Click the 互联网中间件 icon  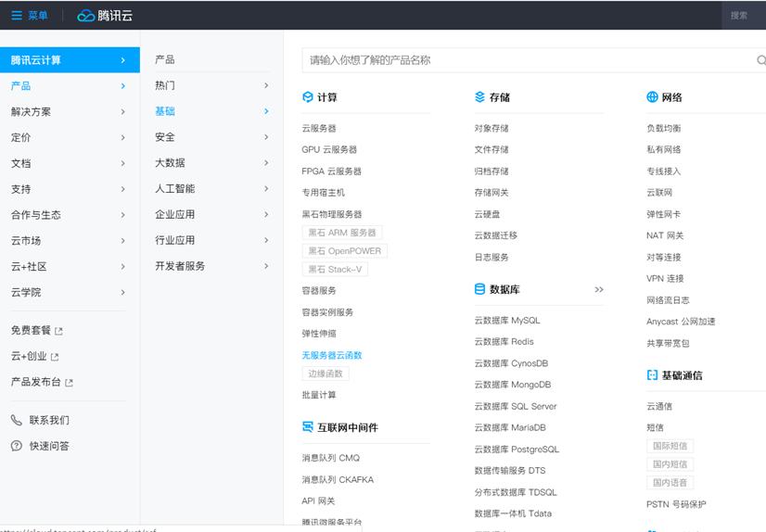click(x=308, y=427)
